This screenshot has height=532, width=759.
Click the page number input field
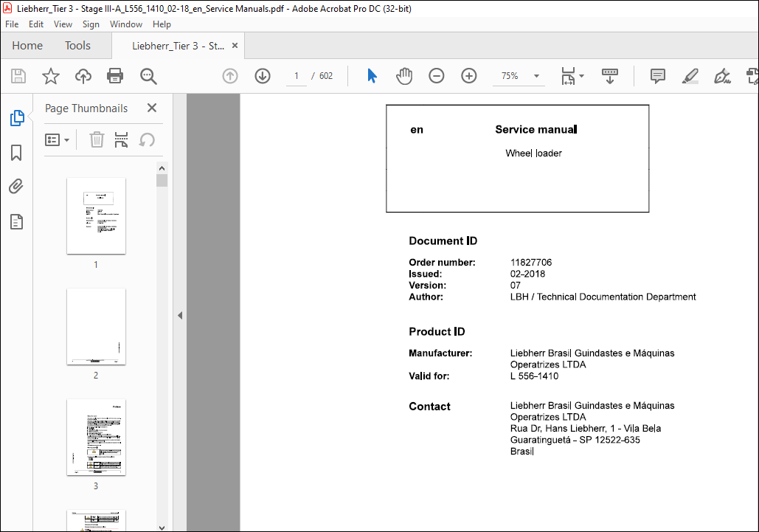(297, 76)
